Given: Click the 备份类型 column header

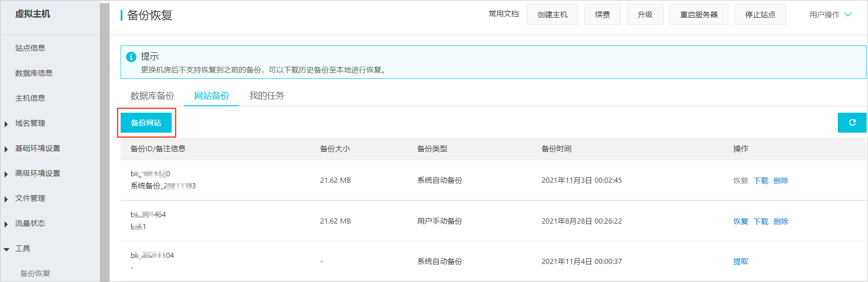Looking at the screenshot, I should 432,149.
